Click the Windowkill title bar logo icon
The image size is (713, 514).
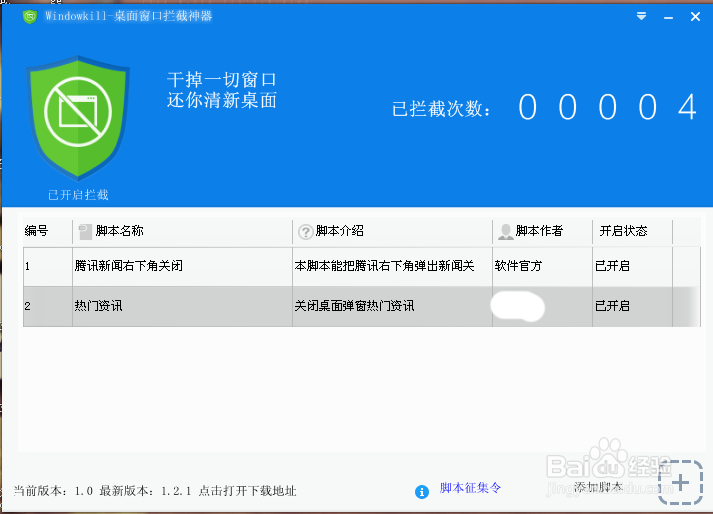tap(30, 17)
